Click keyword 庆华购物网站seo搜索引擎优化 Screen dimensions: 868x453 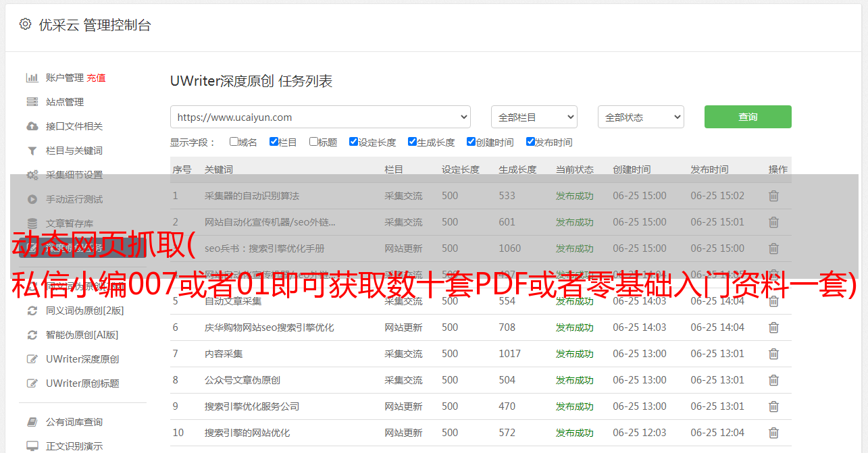coord(270,327)
